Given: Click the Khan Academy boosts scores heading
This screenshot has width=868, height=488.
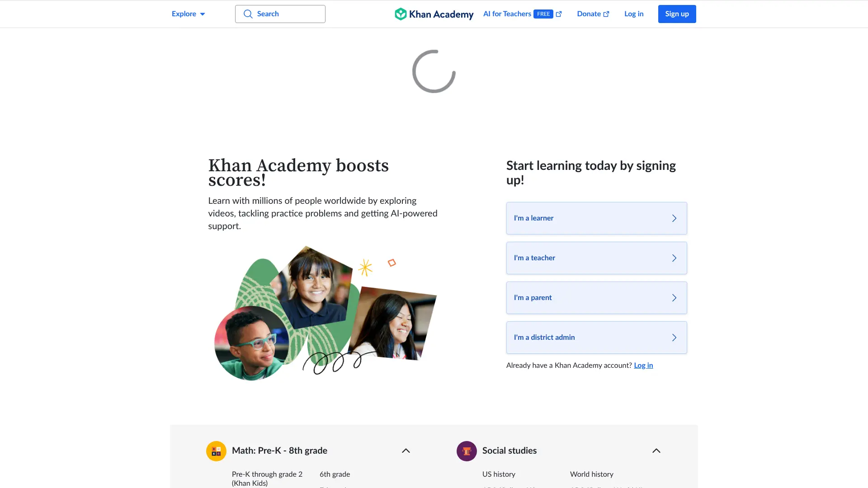Looking at the screenshot, I should point(298,173).
